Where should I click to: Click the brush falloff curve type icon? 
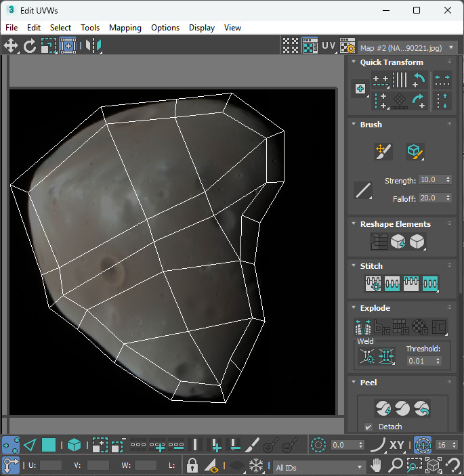point(363,191)
